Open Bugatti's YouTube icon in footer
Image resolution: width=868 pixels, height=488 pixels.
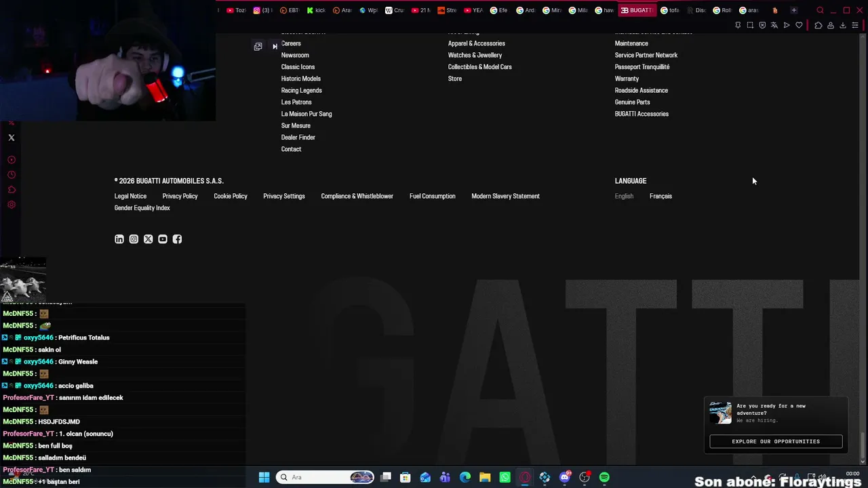point(163,239)
